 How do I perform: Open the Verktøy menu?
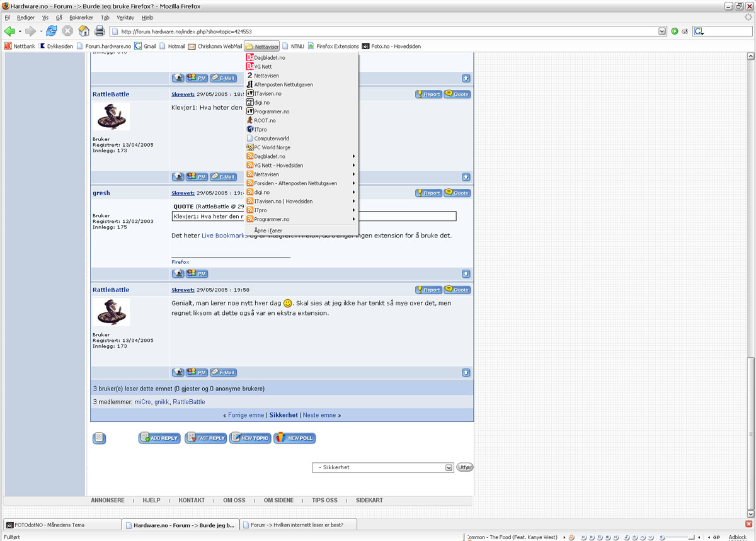125,18
